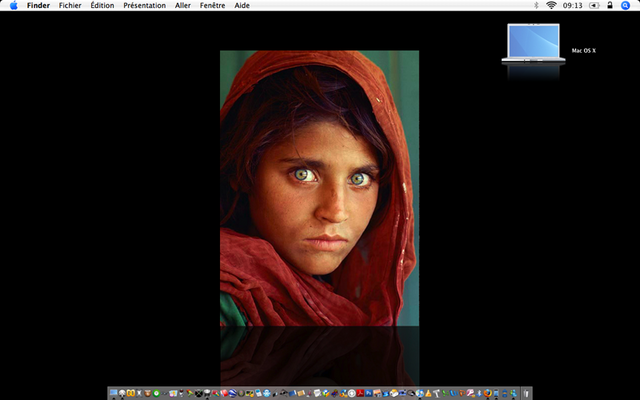This screenshot has height=400, width=640.
Task: Click the battery status icon
Action: coord(593,6)
